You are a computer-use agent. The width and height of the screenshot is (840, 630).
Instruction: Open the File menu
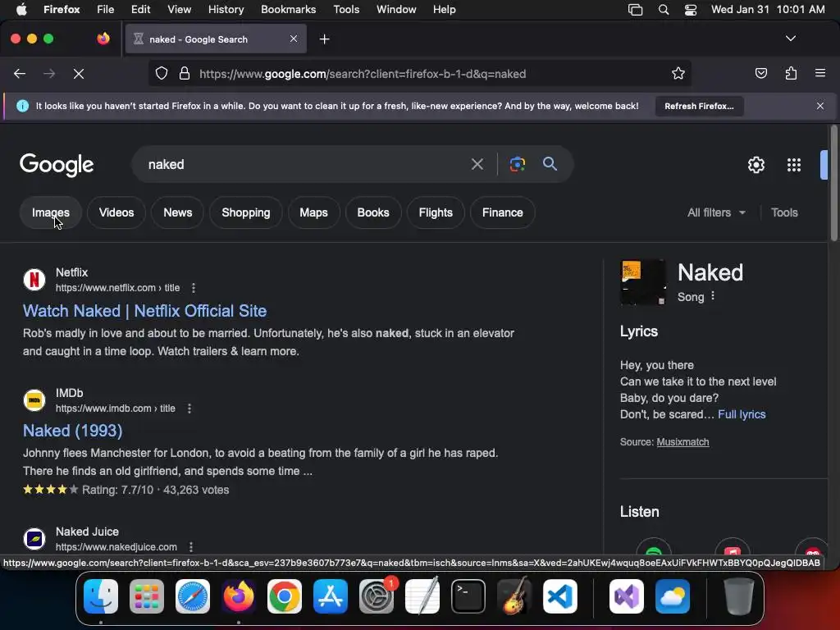pos(105,10)
